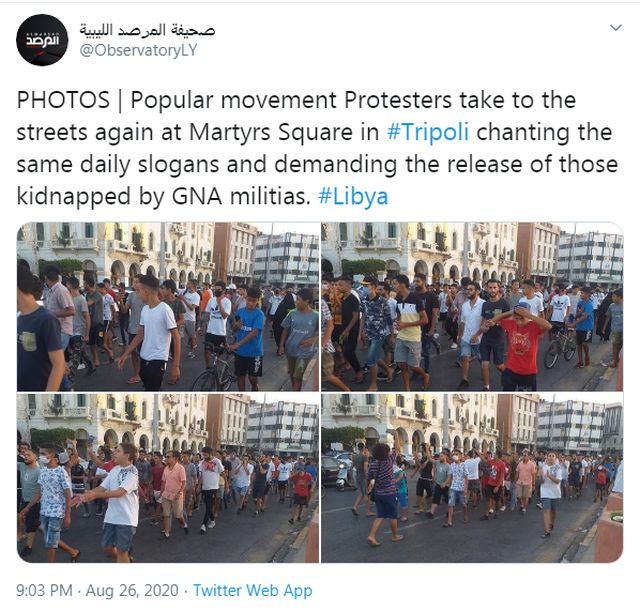Screen dimensions: 640x611
Task: Open the bottom-right protest photo
Action: (x=472, y=478)
